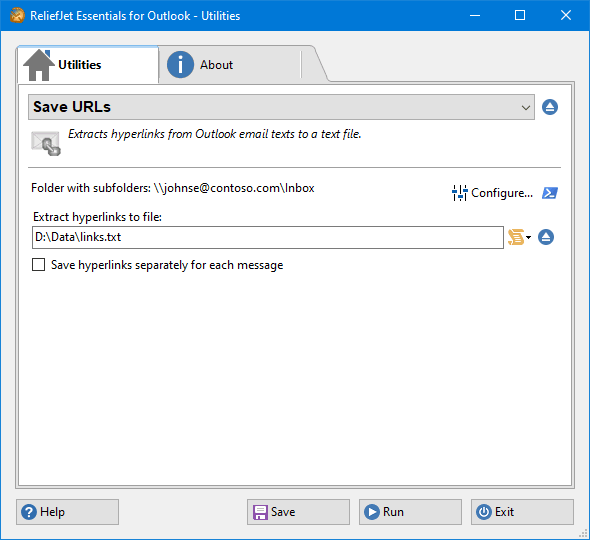Image resolution: width=590 pixels, height=540 pixels.
Task: Enable Save hyperlinks separately for each message
Action: point(38,265)
